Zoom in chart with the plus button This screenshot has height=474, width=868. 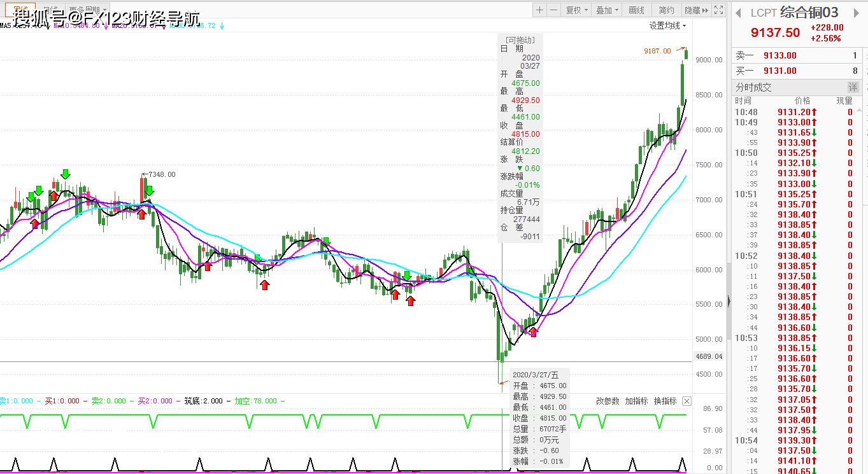[539, 10]
